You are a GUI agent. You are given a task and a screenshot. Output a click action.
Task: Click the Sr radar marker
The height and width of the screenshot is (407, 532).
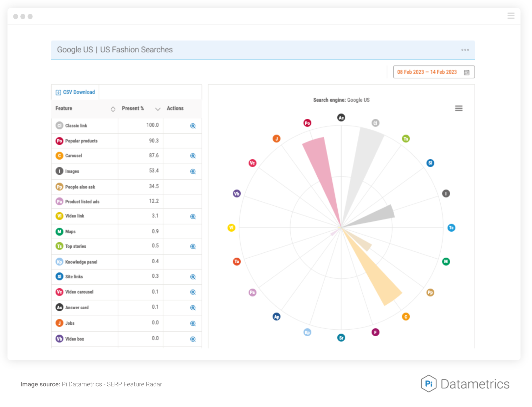341,338
